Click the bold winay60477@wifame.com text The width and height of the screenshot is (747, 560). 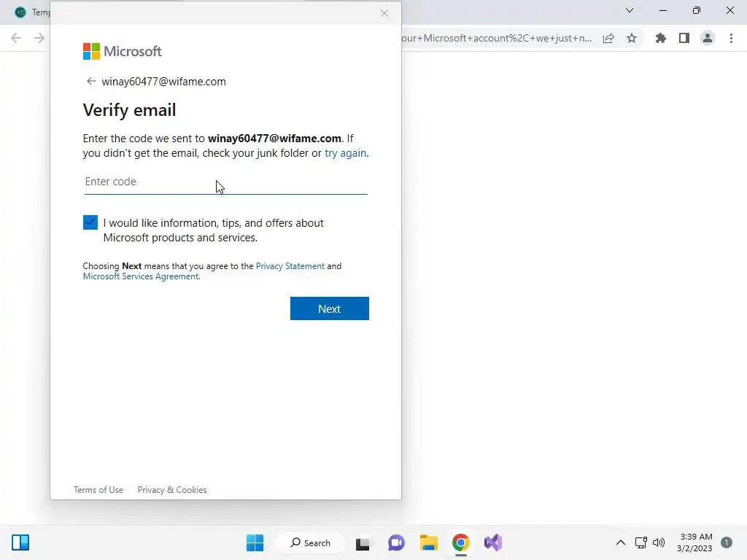pos(274,139)
